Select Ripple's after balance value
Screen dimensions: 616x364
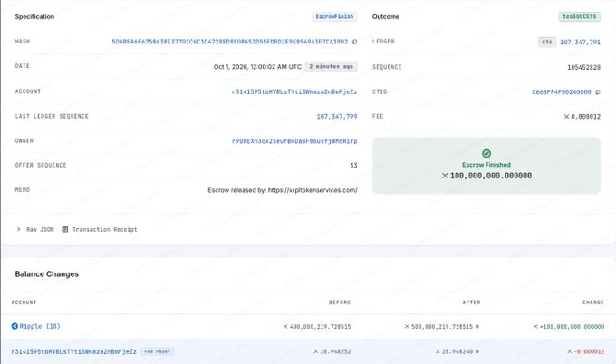pos(441,326)
